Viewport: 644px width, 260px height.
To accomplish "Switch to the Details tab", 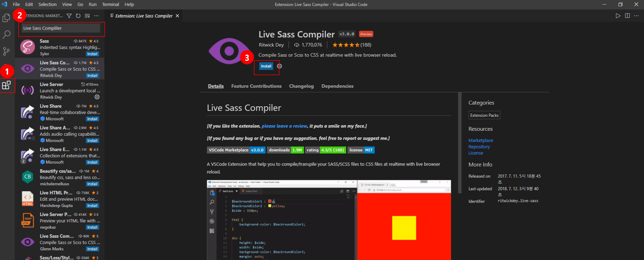I will 216,86.
